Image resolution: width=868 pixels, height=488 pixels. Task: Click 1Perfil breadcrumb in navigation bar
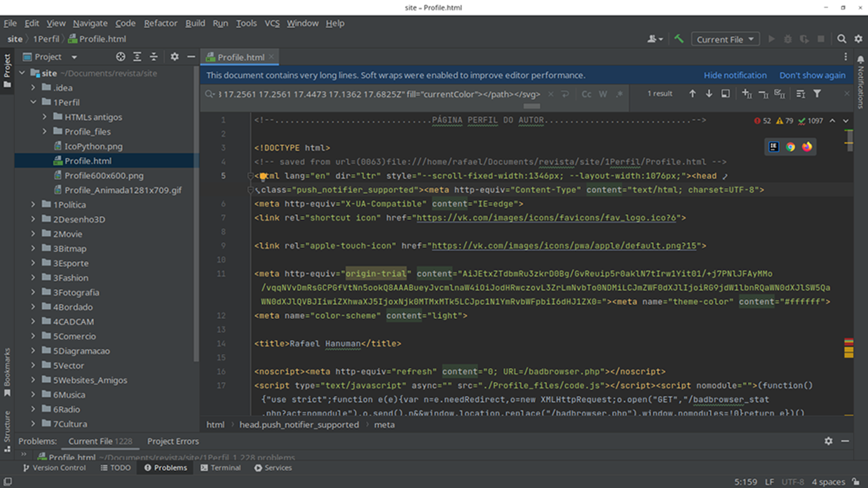[46, 39]
